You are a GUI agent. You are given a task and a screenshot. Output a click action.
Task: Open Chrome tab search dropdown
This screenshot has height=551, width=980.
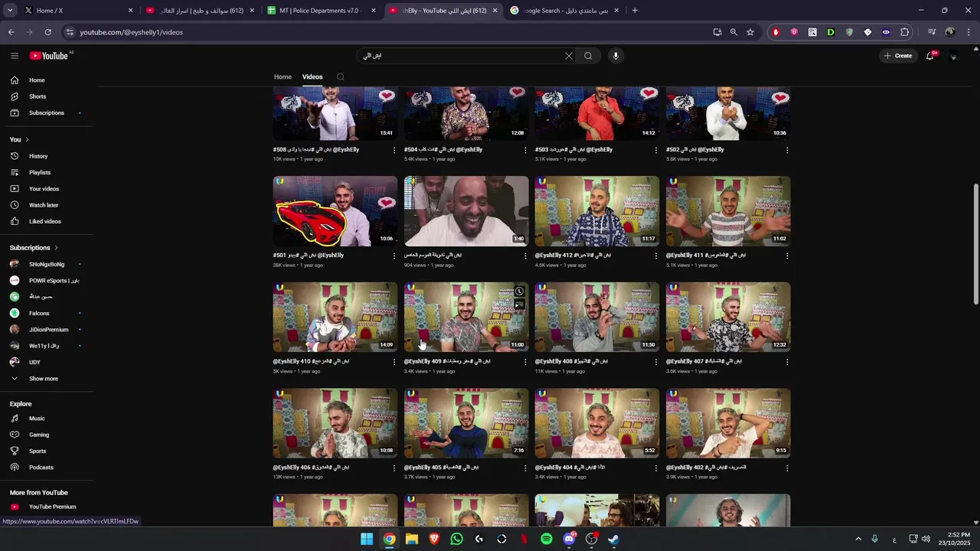(10, 11)
